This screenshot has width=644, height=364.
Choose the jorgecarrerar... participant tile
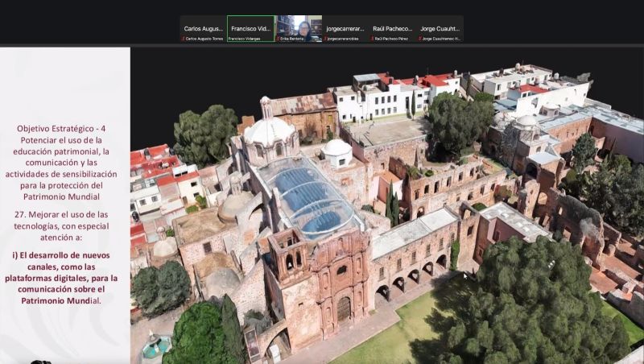point(345,28)
